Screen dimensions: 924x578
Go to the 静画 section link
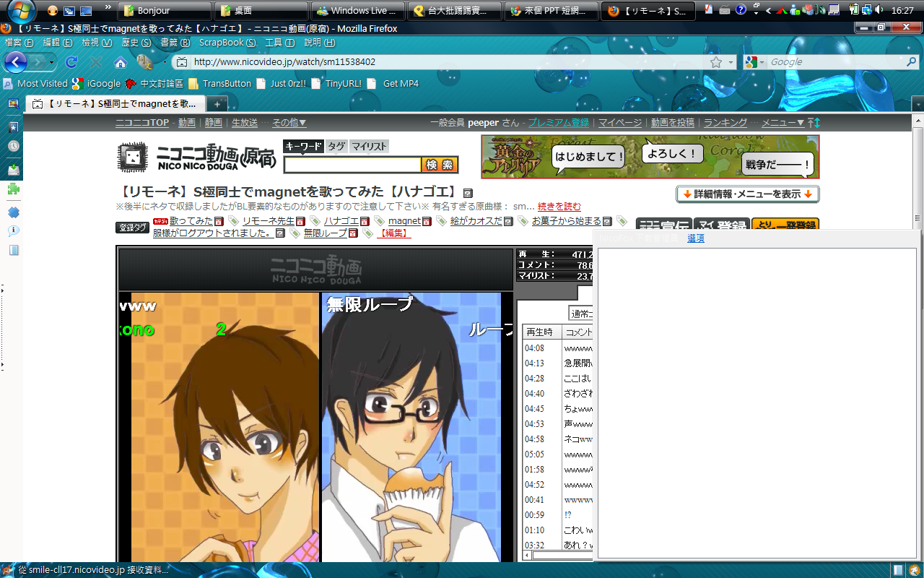click(x=214, y=123)
